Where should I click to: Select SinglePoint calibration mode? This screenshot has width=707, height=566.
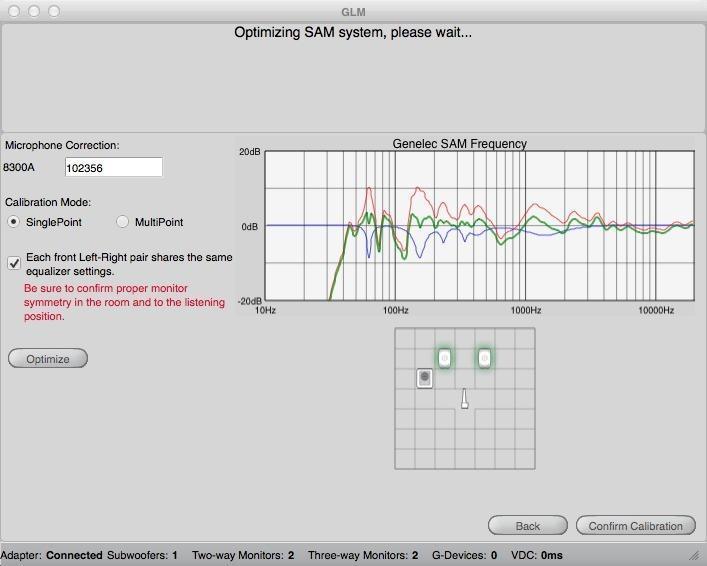point(14,222)
